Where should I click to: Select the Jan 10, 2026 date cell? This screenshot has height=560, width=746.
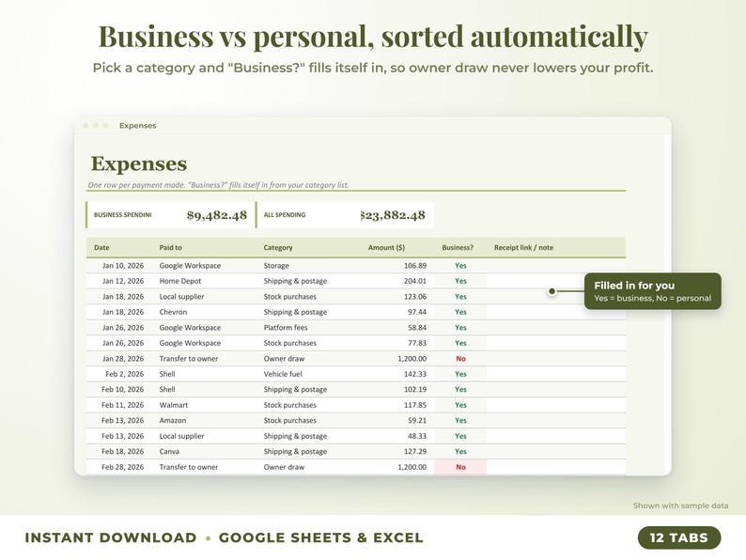(x=123, y=266)
